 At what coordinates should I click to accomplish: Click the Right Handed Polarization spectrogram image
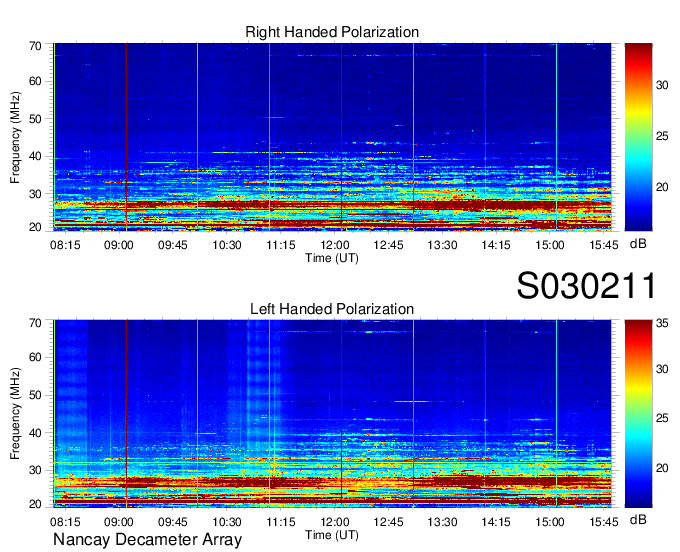pyautogui.click(x=332, y=136)
